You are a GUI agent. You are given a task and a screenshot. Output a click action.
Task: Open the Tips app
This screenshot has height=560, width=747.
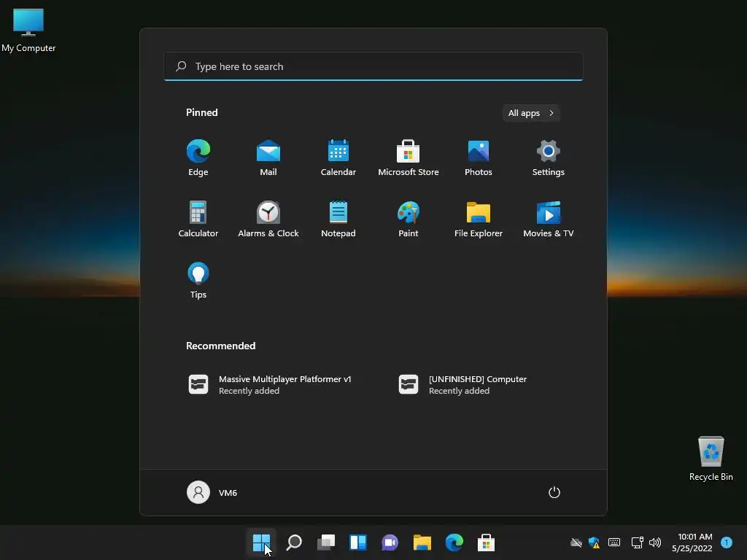(198, 281)
